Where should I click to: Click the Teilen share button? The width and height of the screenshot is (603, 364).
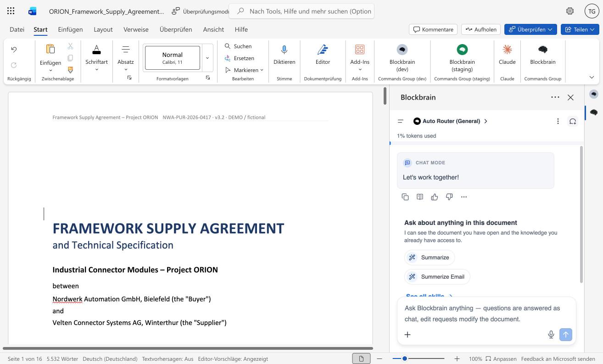(580, 29)
